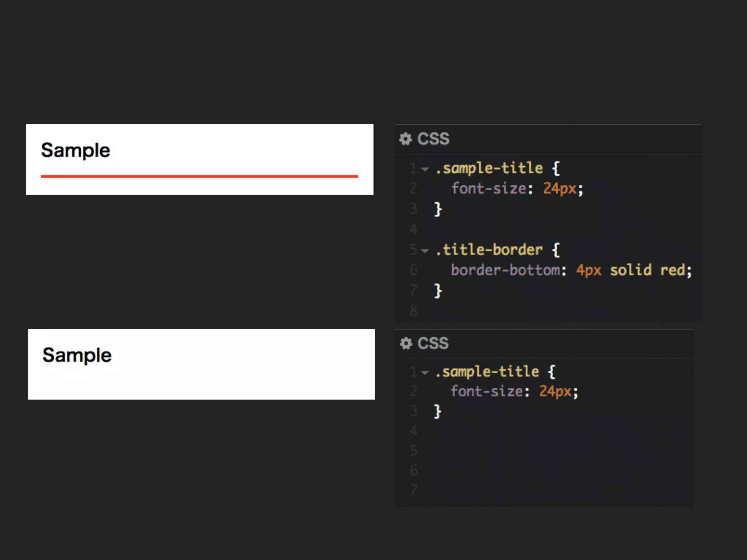Open settings gear in upper CSS panel
Screen dimensions: 747x560
405,139
